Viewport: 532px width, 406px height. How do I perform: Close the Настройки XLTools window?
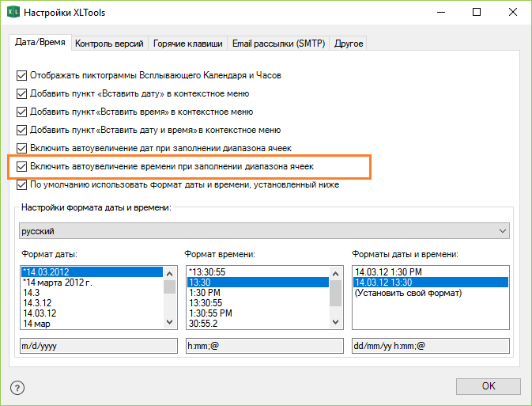pyautogui.click(x=511, y=13)
